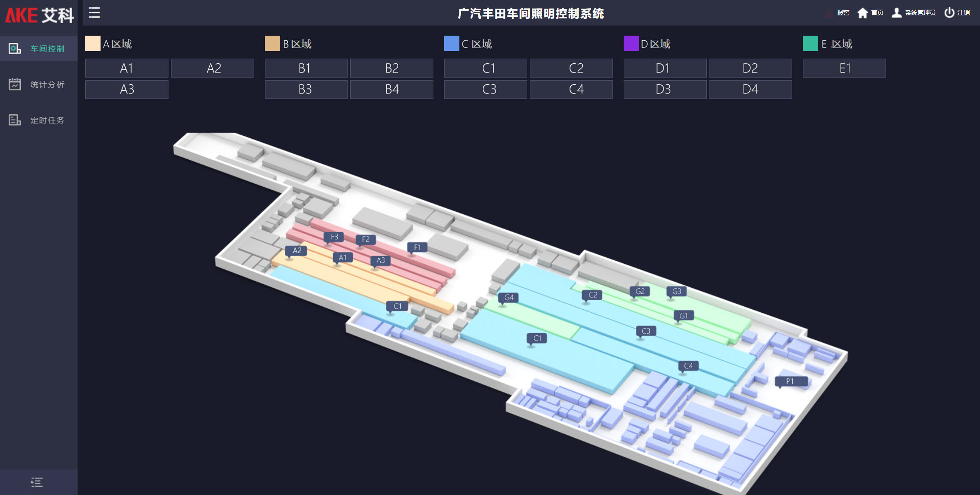Log out using the power icon

(949, 13)
